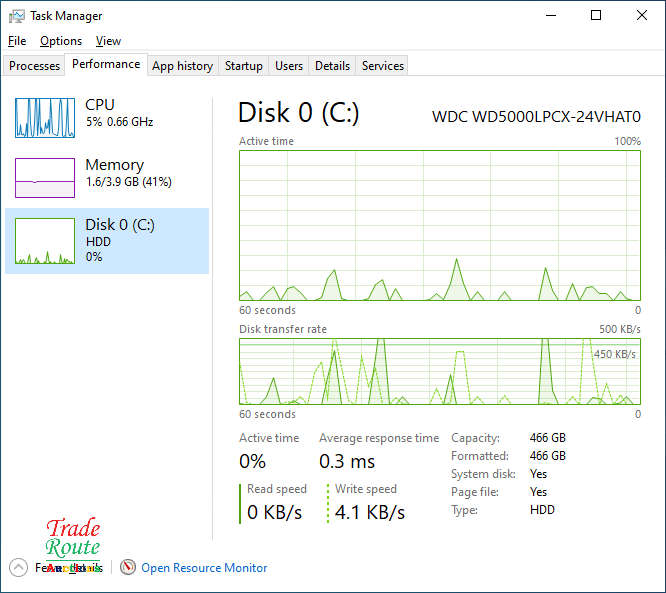Image resolution: width=666 pixels, height=593 pixels.
Task: Click the Active time graph area
Action: (439, 225)
